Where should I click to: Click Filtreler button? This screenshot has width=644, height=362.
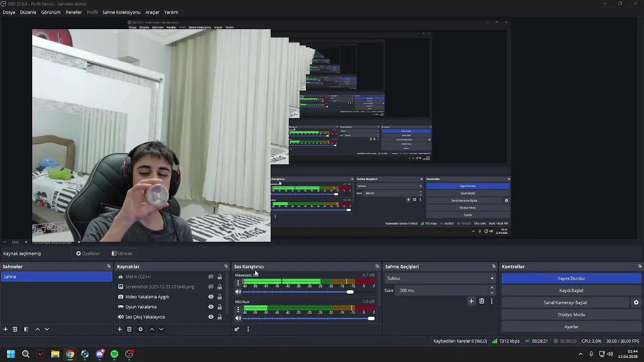point(122,253)
